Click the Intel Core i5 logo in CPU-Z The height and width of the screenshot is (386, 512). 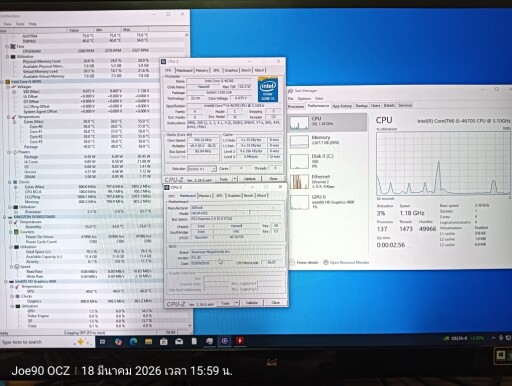pyautogui.click(x=268, y=90)
